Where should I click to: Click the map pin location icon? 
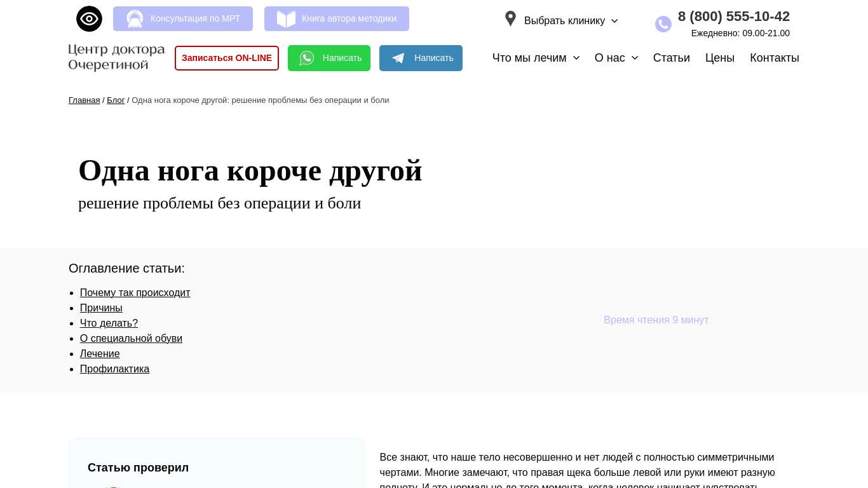click(510, 19)
